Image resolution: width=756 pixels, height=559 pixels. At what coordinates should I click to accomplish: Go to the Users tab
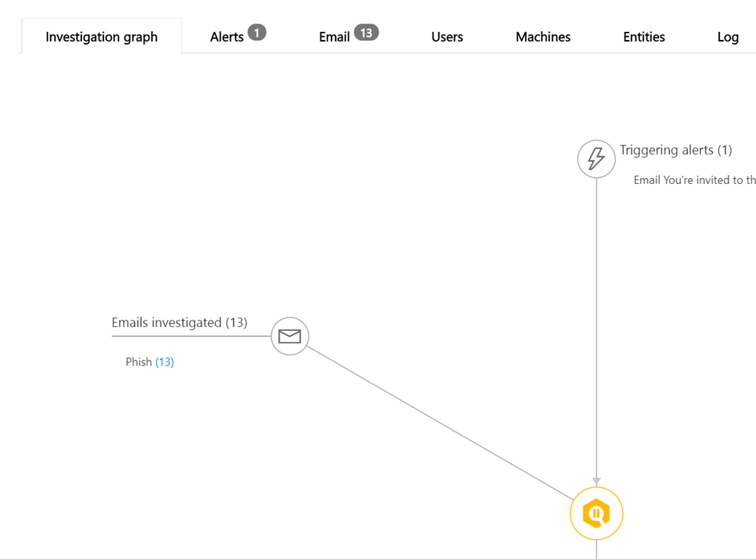pyautogui.click(x=447, y=37)
